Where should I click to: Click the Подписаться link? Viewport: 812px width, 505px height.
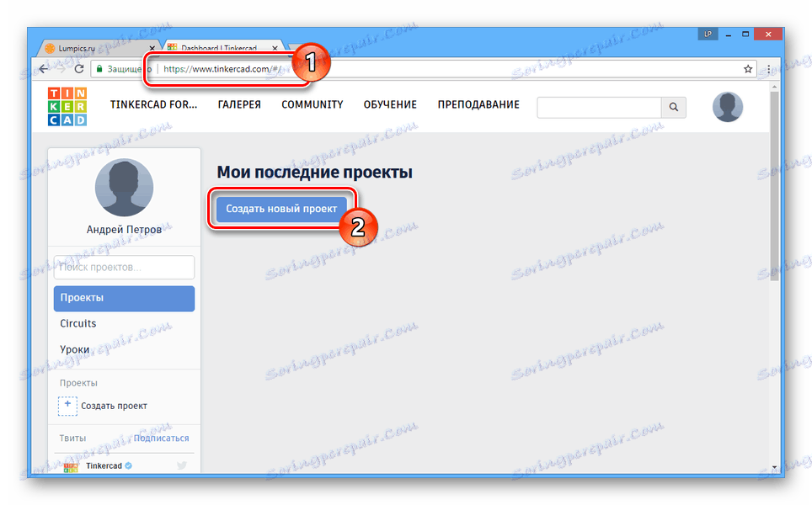[x=161, y=439]
